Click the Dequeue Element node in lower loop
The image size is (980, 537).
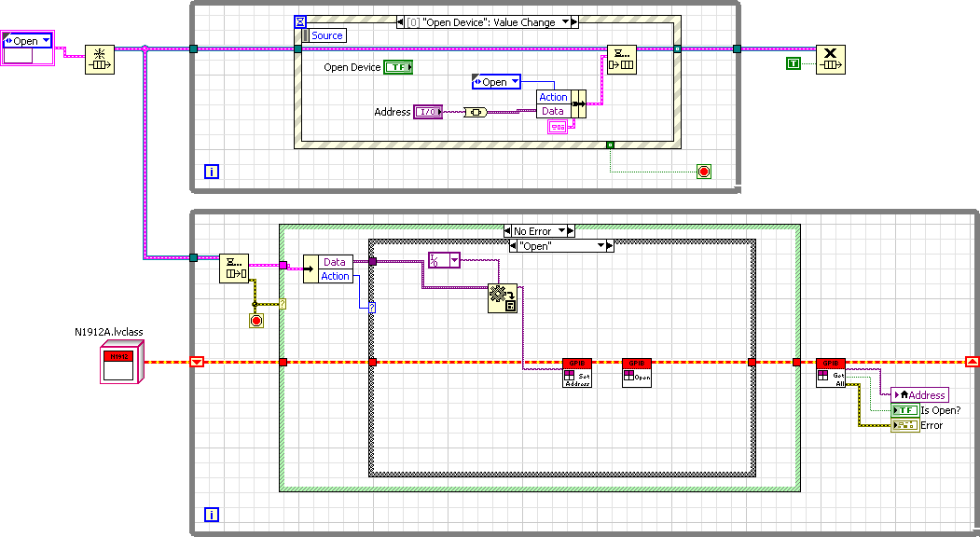234,268
